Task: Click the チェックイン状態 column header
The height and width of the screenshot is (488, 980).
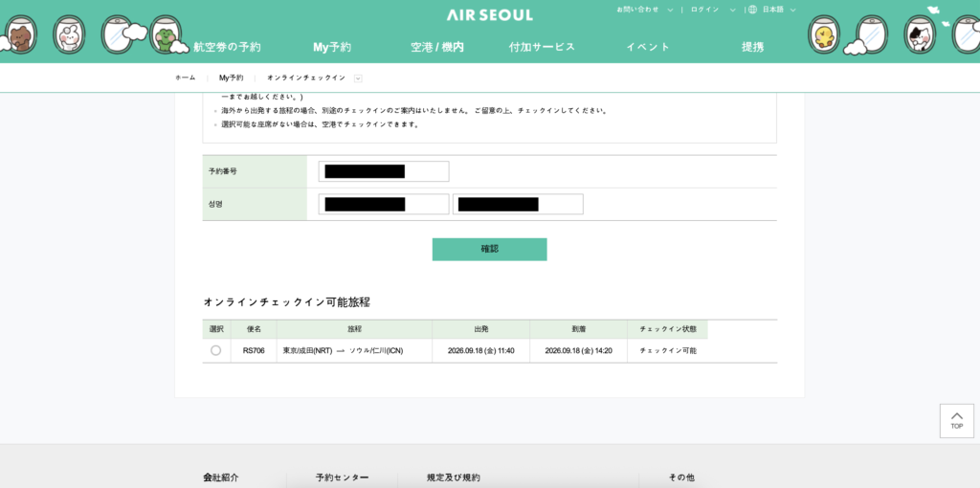Action: click(667, 329)
